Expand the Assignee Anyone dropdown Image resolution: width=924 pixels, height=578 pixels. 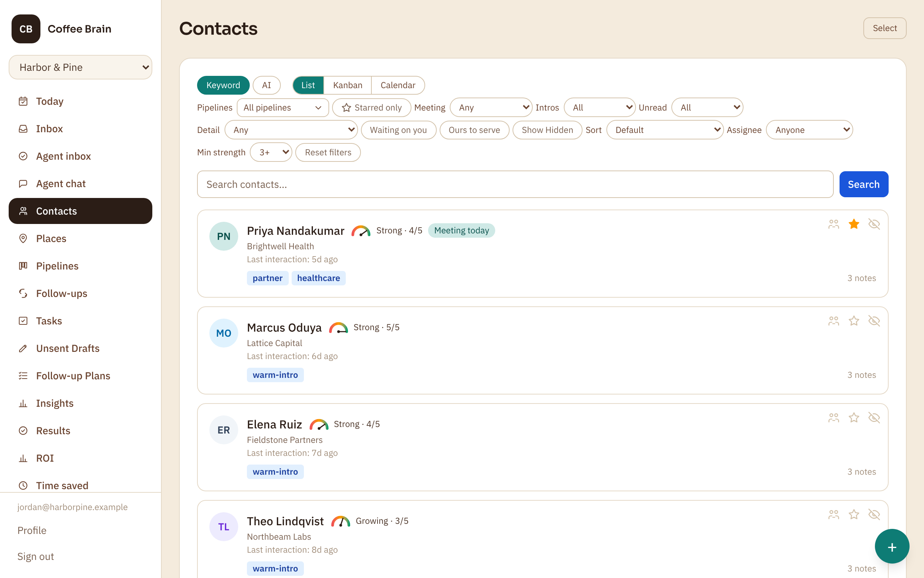810,130
